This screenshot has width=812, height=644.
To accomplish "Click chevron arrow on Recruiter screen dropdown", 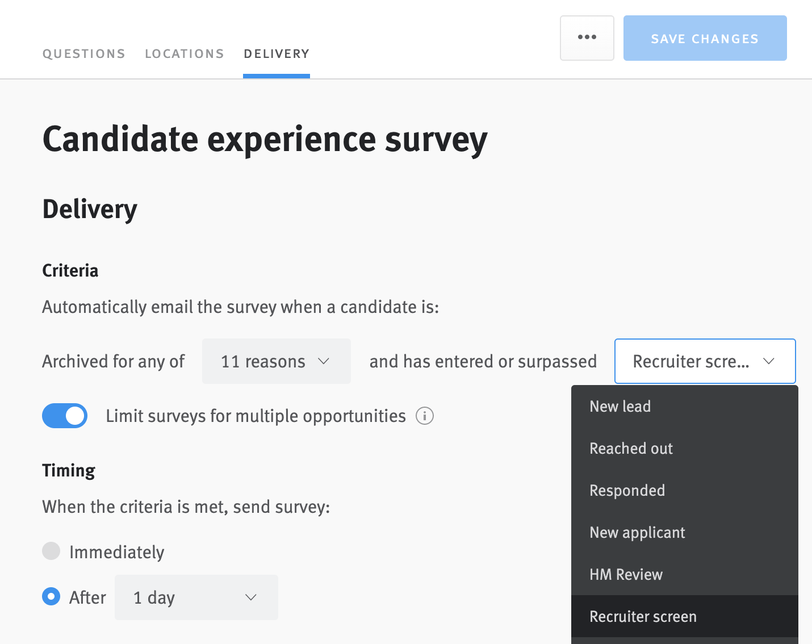I will (x=769, y=361).
